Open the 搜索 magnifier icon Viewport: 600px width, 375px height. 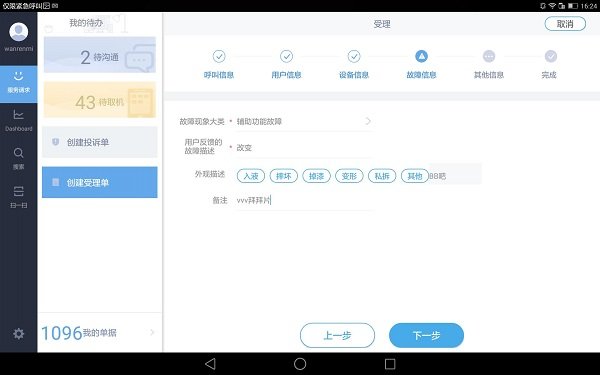[x=18, y=153]
